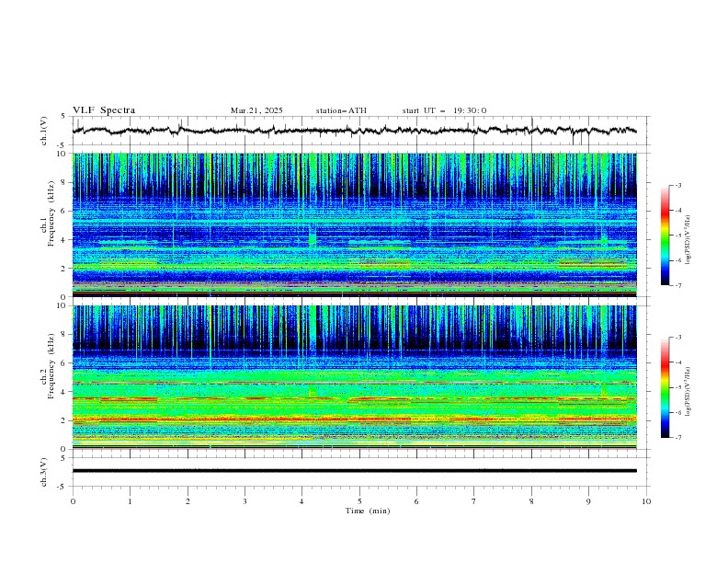Click the "VLF Spectra" title text
The width and height of the screenshot is (728, 563).
coord(104,110)
